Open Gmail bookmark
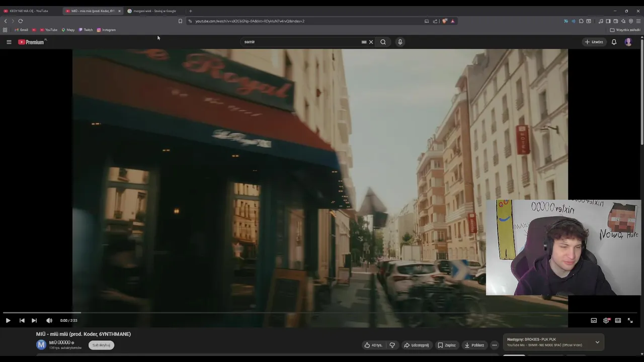This screenshot has height=362, width=644. pyautogui.click(x=21, y=30)
